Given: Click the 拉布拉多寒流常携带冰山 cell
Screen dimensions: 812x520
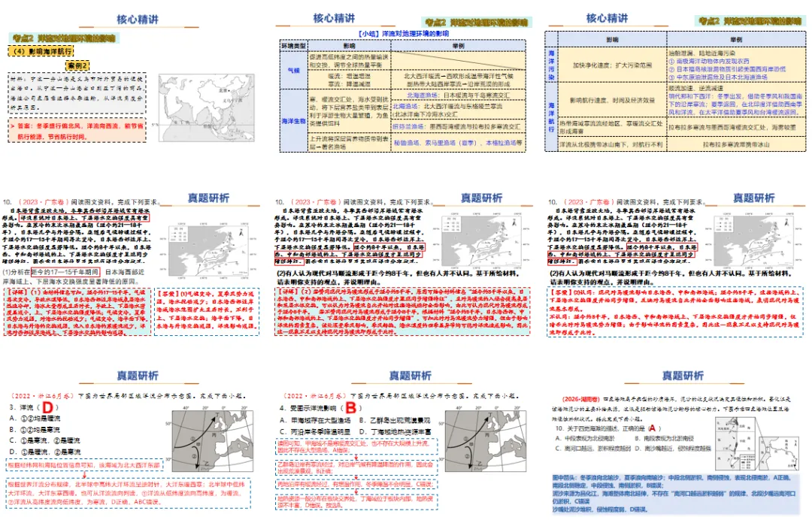Looking at the screenshot, I should coord(736,144).
